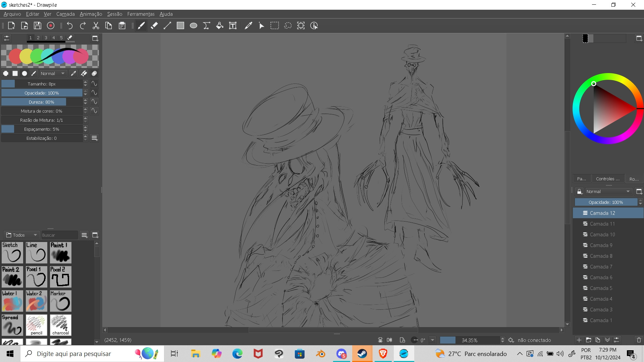The width and height of the screenshot is (644, 362).
Task: Select the Ellipse tool
Action: [x=194, y=25]
